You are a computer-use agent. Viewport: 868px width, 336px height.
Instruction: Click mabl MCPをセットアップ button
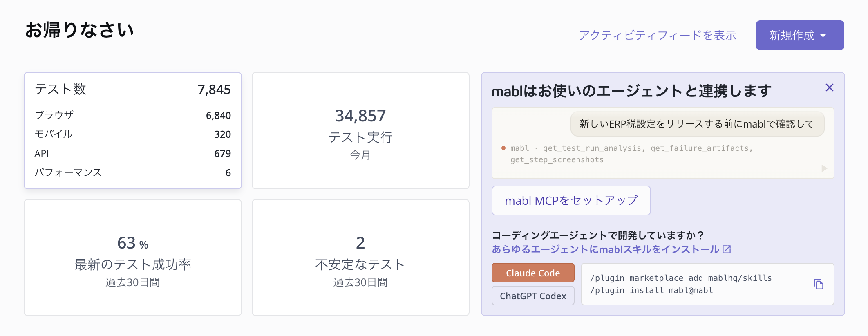click(x=571, y=201)
